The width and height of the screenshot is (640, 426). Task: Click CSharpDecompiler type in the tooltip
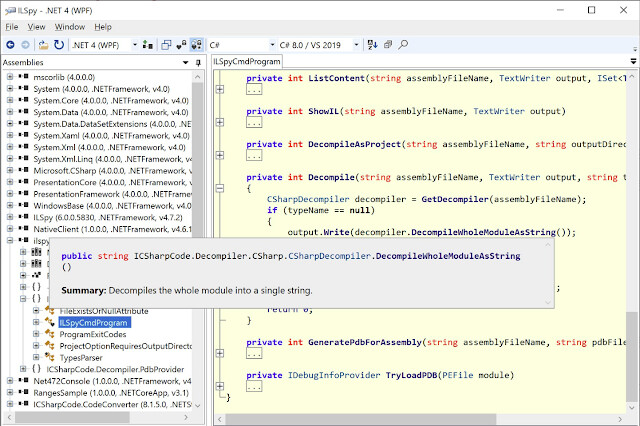pyautogui.click(x=329, y=256)
